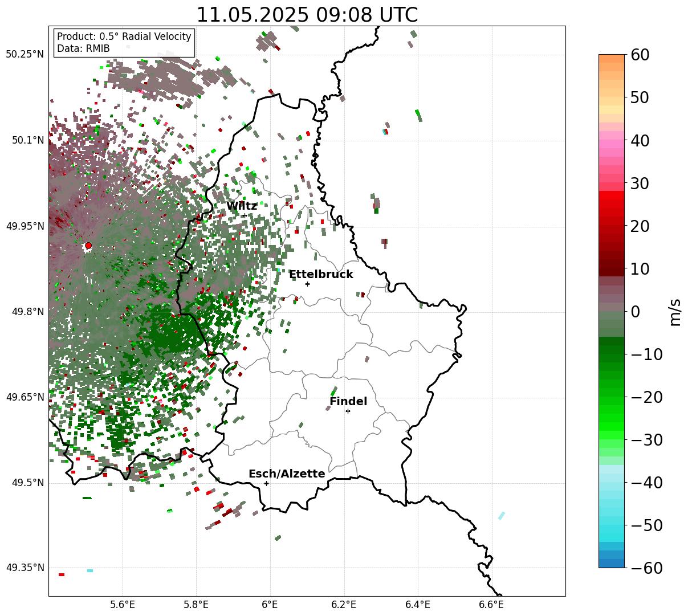Click the isolated cyan echo in lower right
Screen dimensions: 688x616
point(502,516)
